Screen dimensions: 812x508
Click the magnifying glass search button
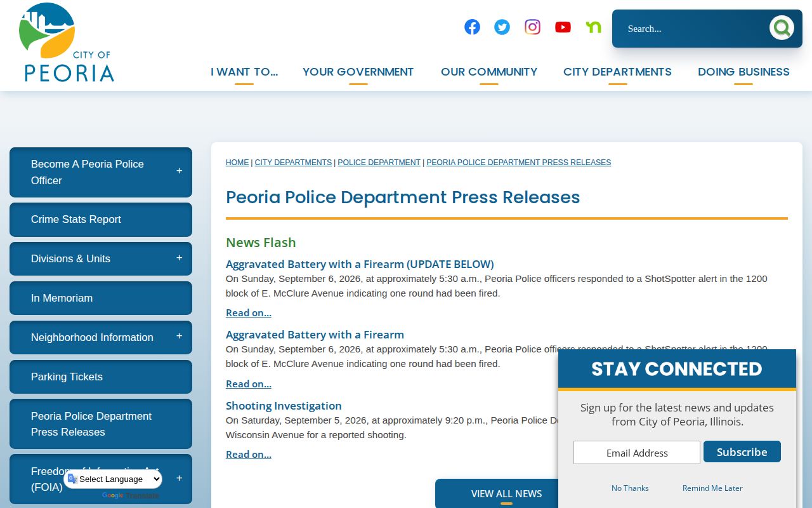point(782,28)
